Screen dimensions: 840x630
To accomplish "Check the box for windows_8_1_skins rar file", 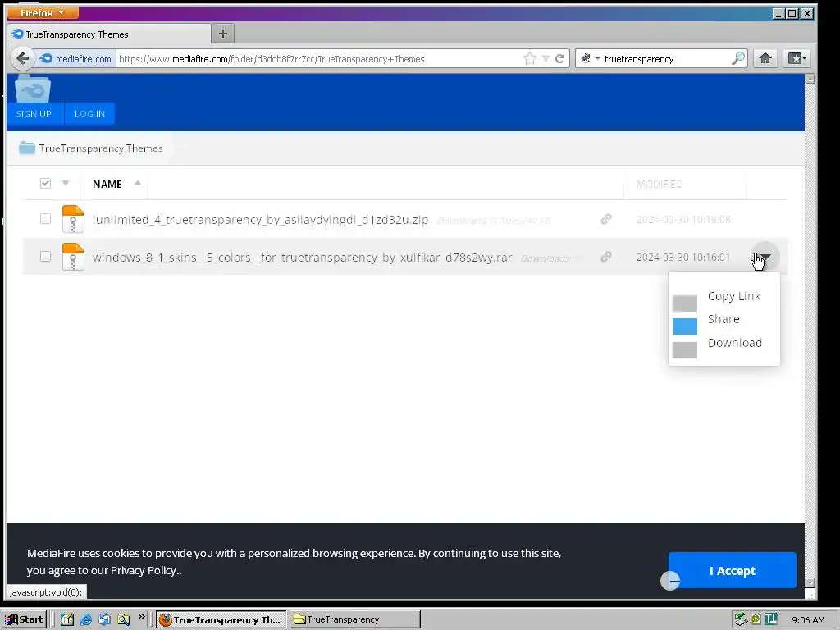I will pos(46,256).
